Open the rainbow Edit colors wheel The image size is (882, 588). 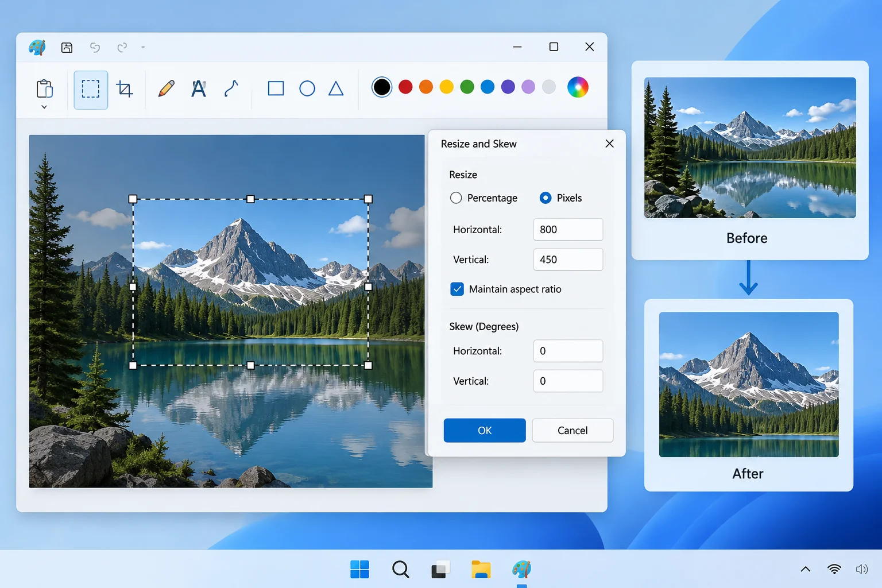click(x=578, y=87)
